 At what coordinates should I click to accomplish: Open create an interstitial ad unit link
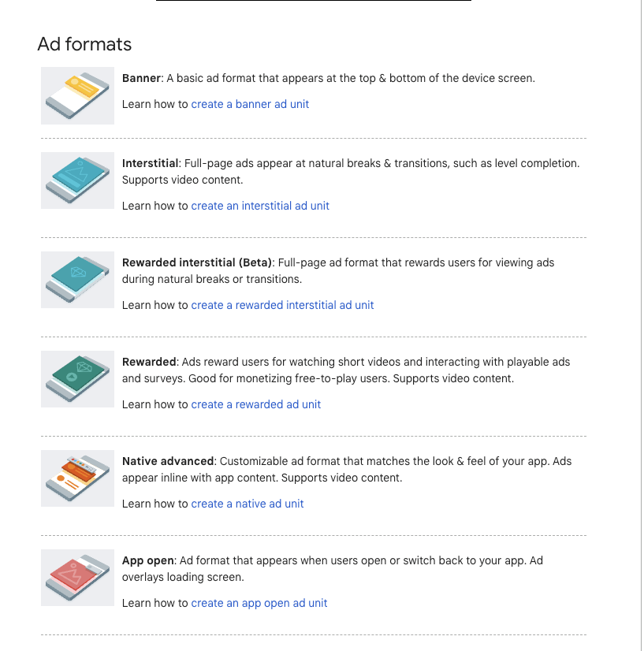point(260,206)
